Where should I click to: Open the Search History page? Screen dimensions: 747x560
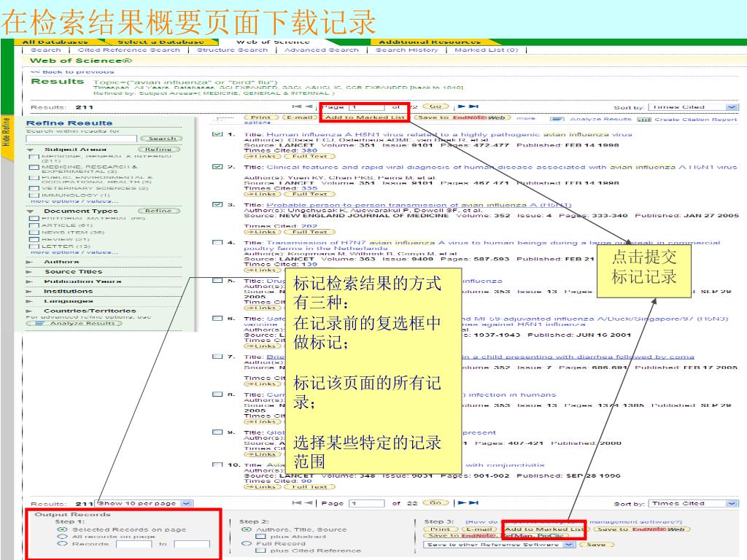point(407,50)
